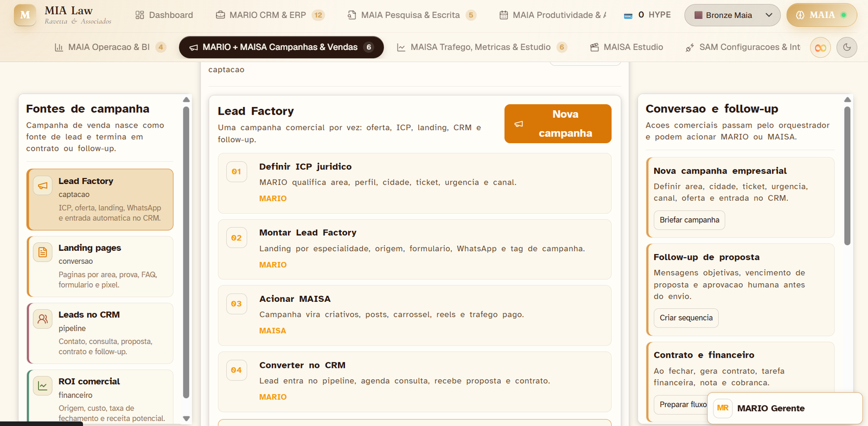Click the Follow-up de proposta card title
The width and height of the screenshot is (868, 426).
point(706,257)
